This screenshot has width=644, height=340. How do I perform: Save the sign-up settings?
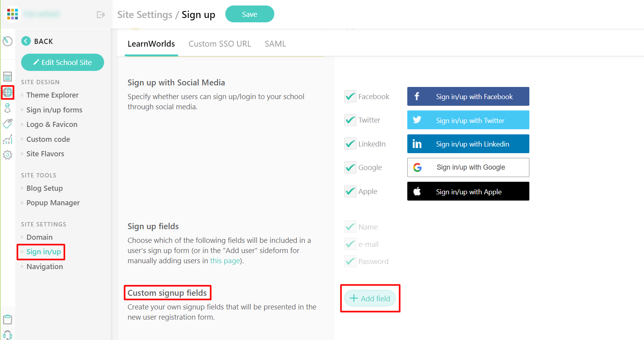tap(250, 14)
